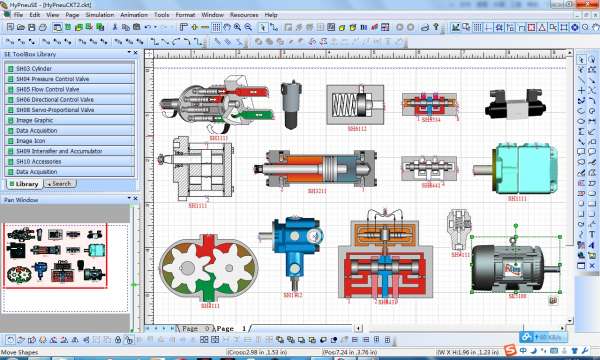Click the Save file toolbar icon
600x360 pixels.
(31, 27)
